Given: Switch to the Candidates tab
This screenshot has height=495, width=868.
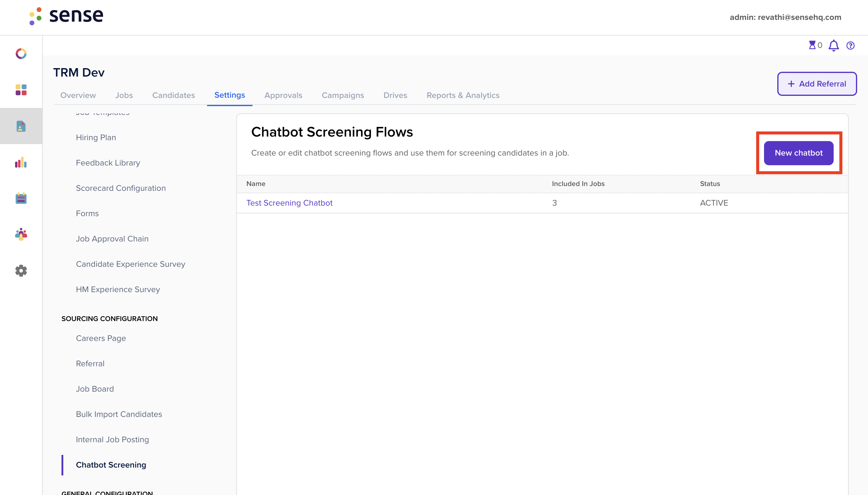Looking at the screenshot, I should coord(174,95).
